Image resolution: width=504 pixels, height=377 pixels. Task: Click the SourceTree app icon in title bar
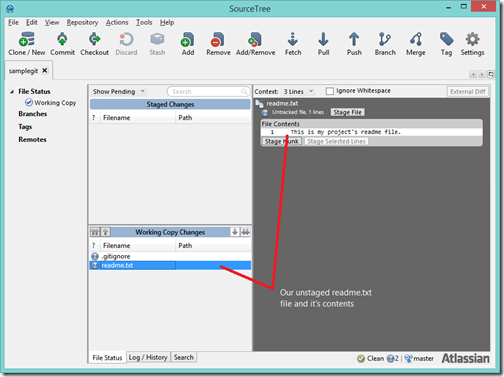pyautogui.click(x=10, y=8)
